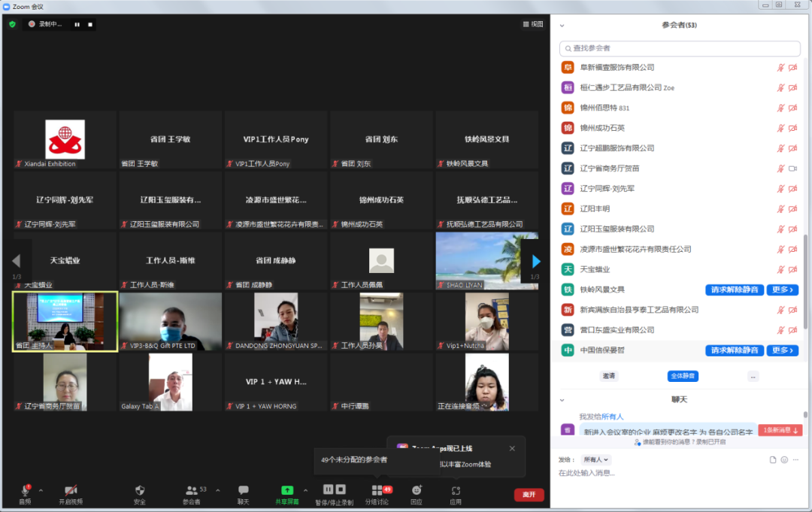Screen dimensions: 812x512
Task: Select participant 锦州佰思特 831
Action: [680, 108]
